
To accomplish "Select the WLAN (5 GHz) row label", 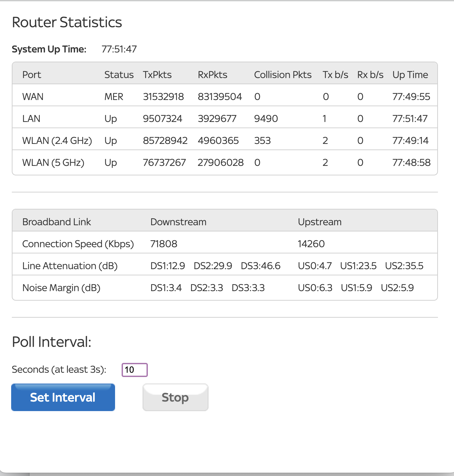I will click(x=53, y=163).
